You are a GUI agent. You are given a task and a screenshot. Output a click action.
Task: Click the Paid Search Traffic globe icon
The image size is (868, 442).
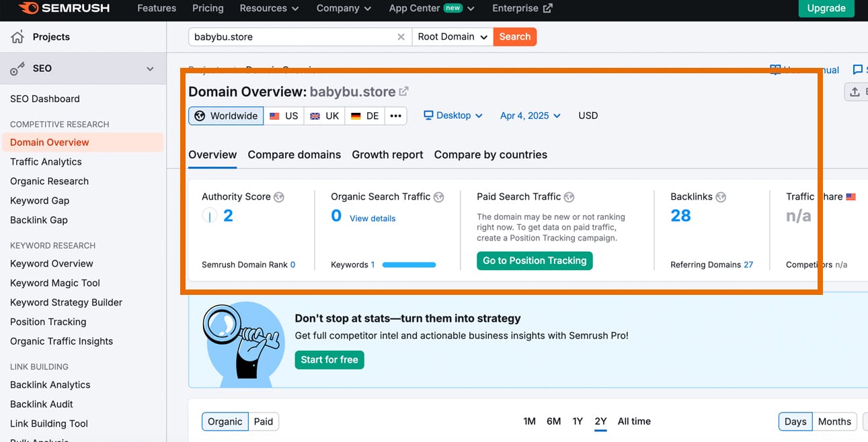click(x=569, y=197)
